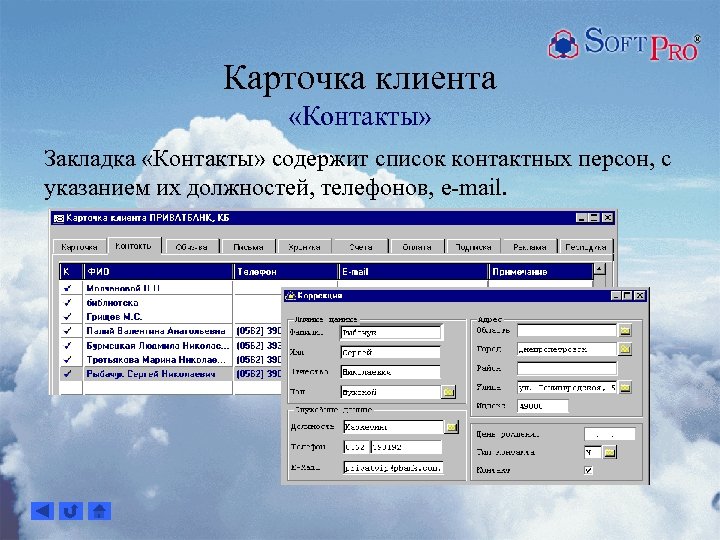Screen dimensions: 720x540
Task: Click the birthday date field
Action: click(x=610, y=434)
